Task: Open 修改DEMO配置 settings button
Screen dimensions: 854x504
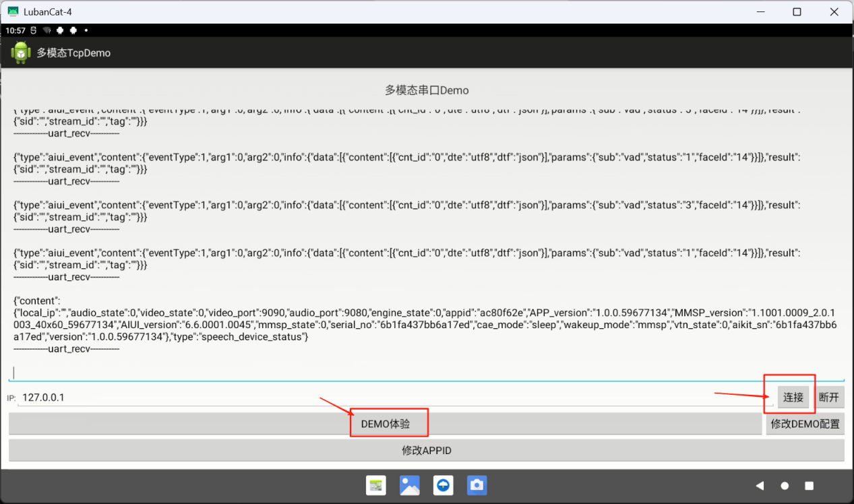Action: click(x=805, y=424)
